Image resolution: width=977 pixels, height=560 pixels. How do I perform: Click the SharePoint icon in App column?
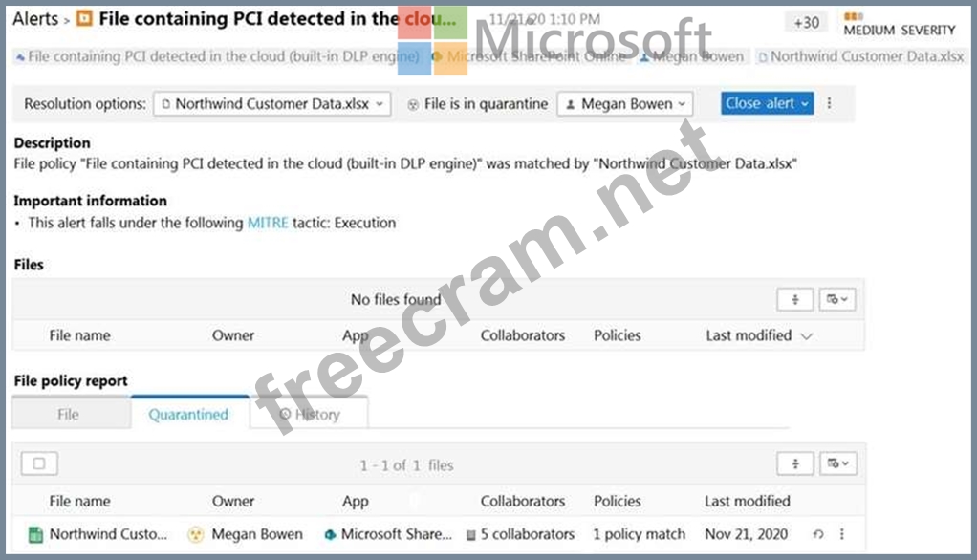tap(330, 534)
